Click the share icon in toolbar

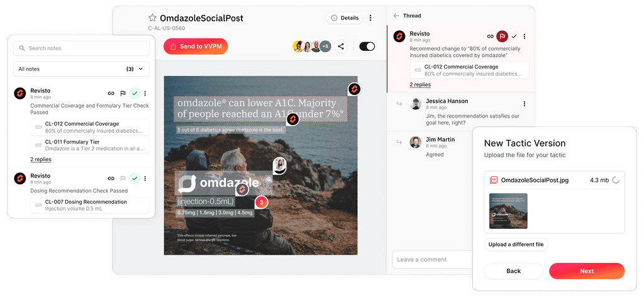coord(340,46)
